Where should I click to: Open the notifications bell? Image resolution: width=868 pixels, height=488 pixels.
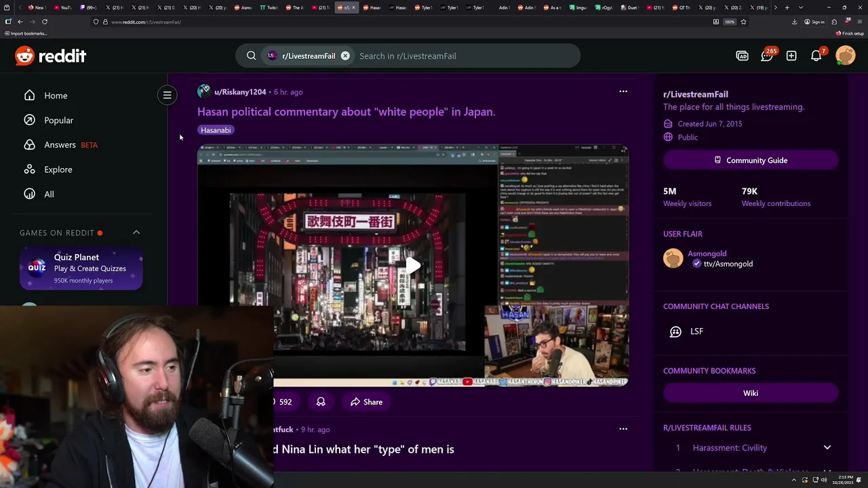coord(816,56)
